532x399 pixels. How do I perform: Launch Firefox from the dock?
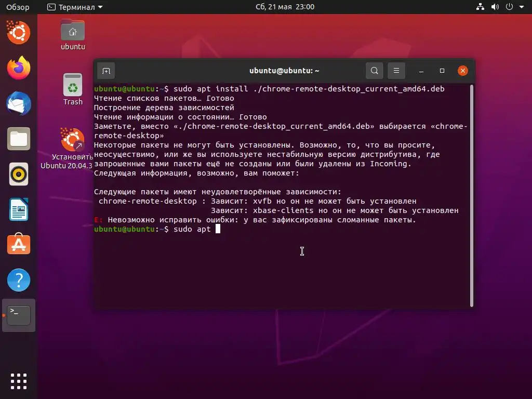pos(19,68)
